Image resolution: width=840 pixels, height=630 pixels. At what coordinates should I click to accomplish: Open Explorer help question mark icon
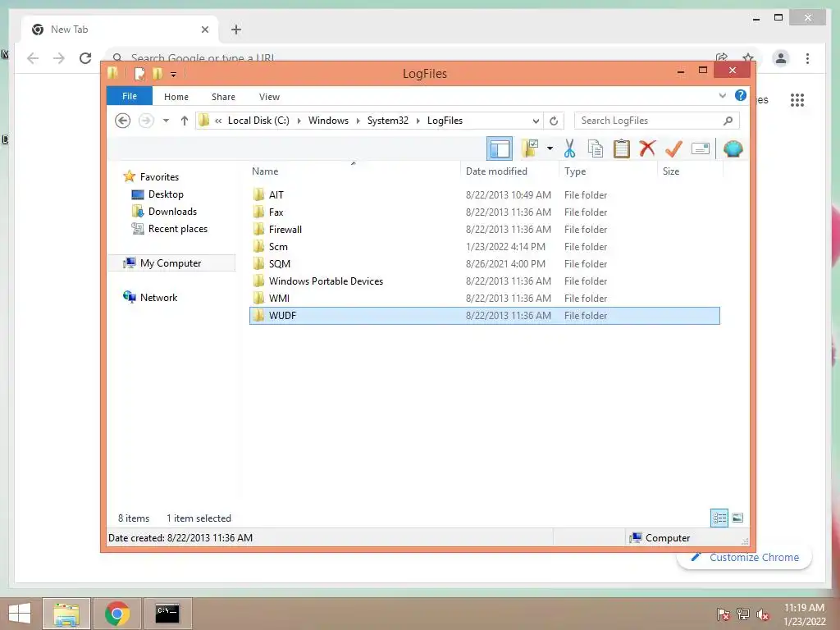pyautogui.click(x=741, y=95)
